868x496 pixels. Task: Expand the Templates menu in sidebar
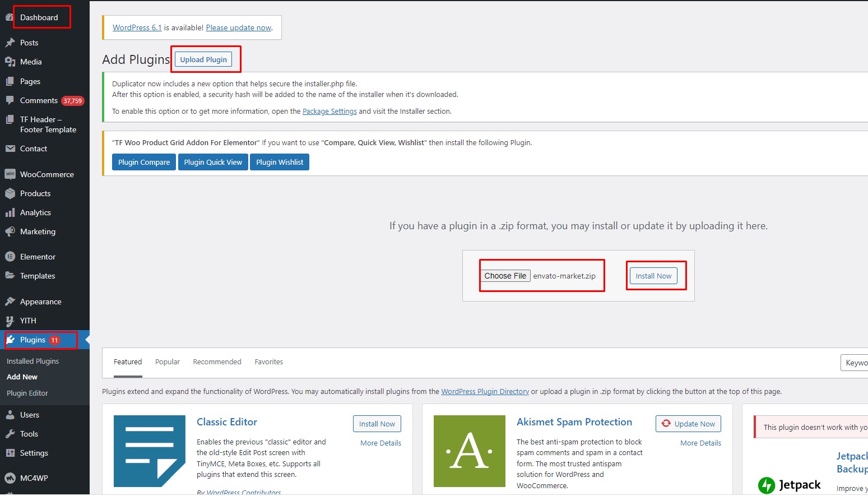[x=37, y=276]
